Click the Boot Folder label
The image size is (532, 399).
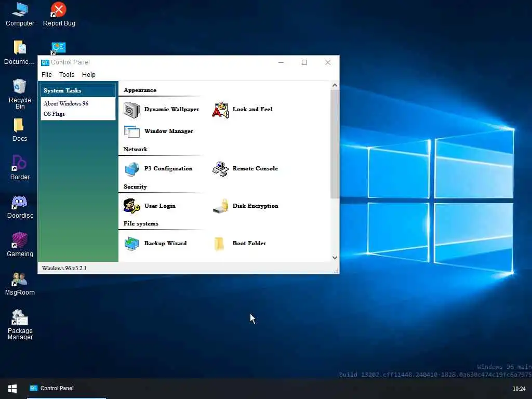tap(249, 243)
